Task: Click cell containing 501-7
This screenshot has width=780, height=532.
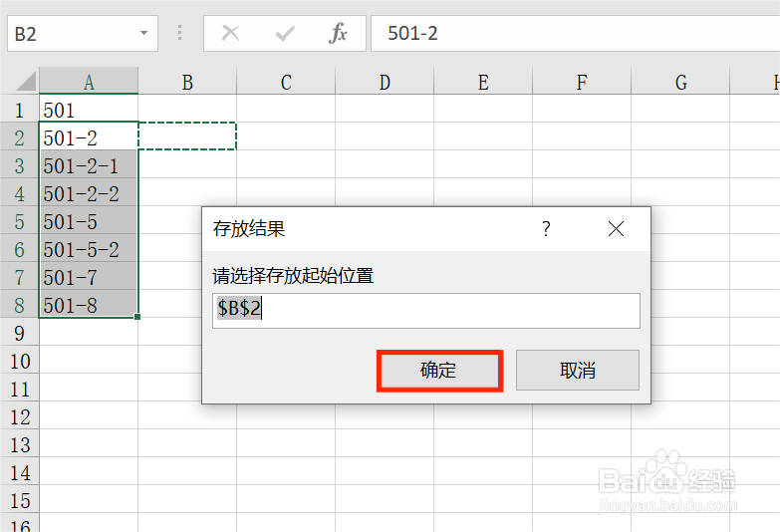Action: pos(89,277)
